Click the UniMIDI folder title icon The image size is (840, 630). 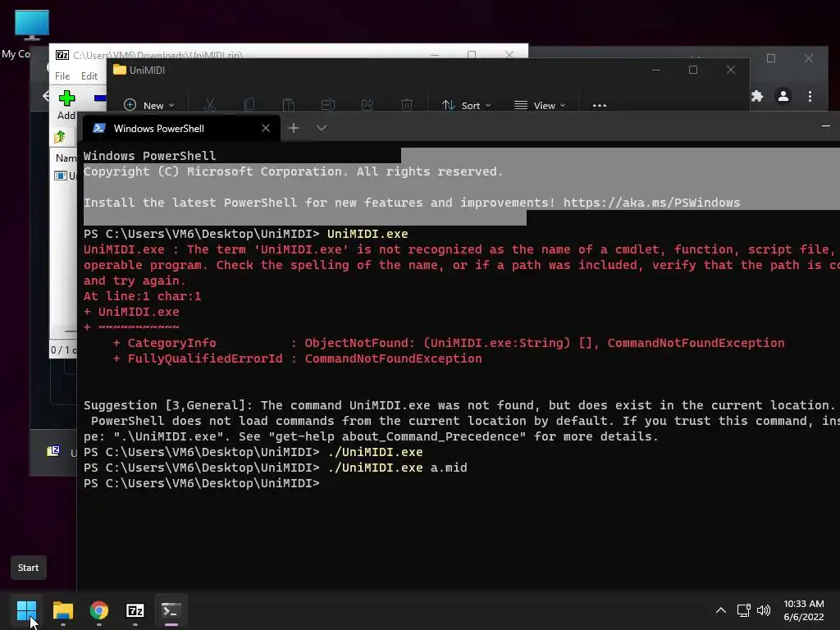(x=120, y=70)
